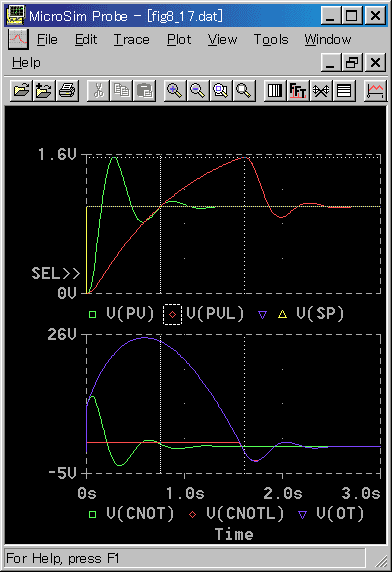Open the View menu
Viewport: 392px width, 572px height.
[222, 39]
